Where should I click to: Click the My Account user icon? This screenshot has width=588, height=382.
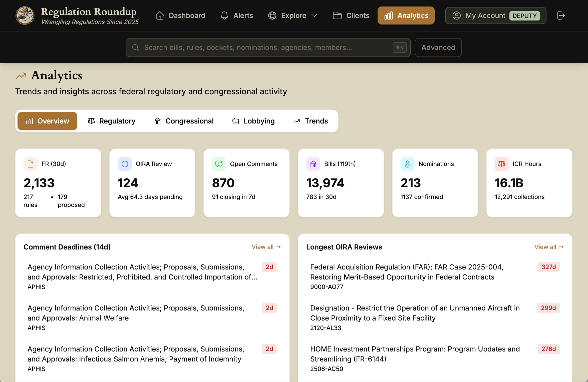click(456, 15)
